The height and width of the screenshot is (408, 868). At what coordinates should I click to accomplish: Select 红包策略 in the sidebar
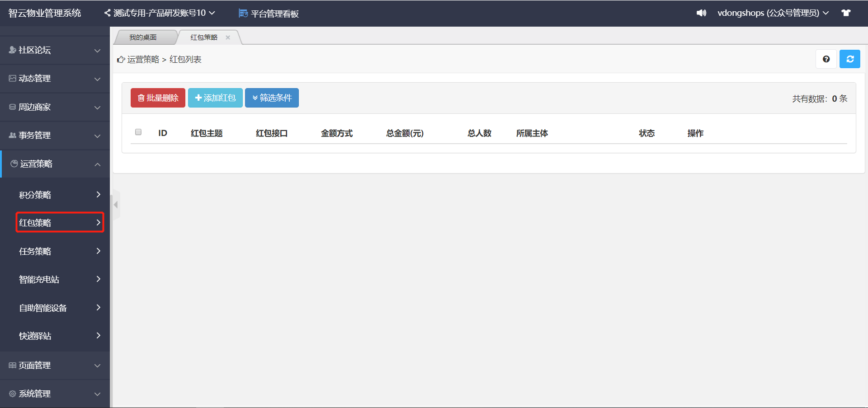point(59,223)
